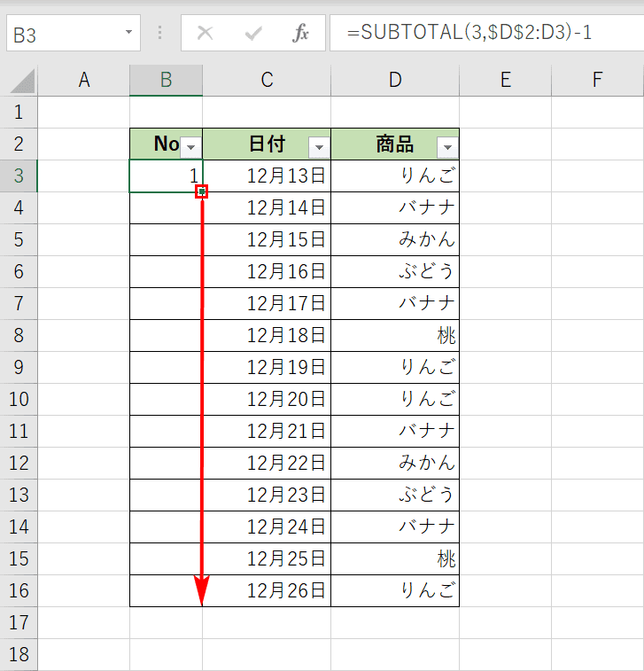Select row 10 header
The width and height of the screenshot is (644, 671).
[19, 399]
